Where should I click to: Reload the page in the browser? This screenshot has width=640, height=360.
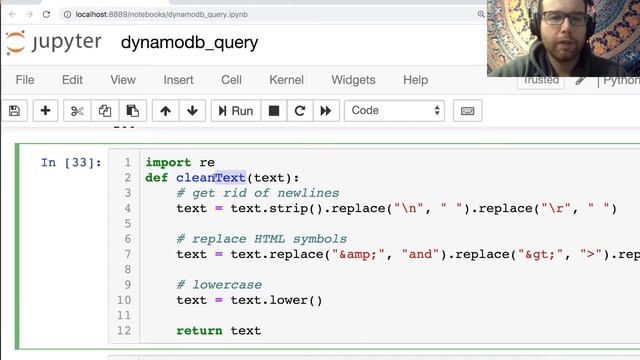coord(47,14)
